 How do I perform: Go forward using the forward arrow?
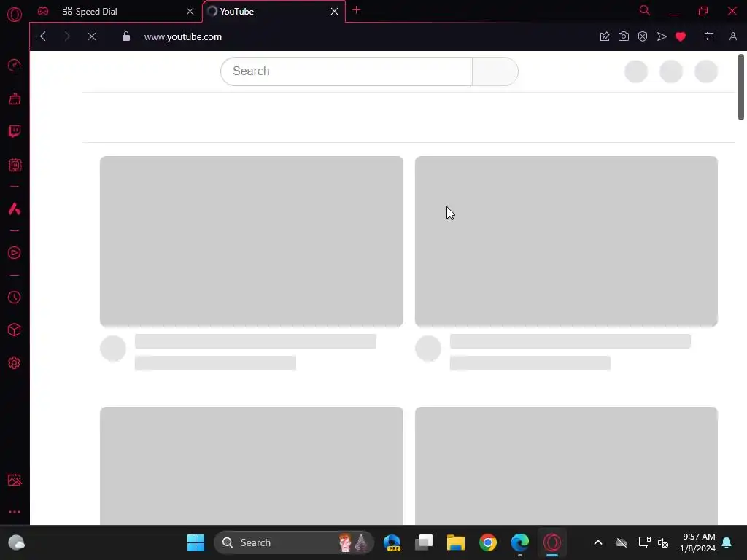coord(67,36)
